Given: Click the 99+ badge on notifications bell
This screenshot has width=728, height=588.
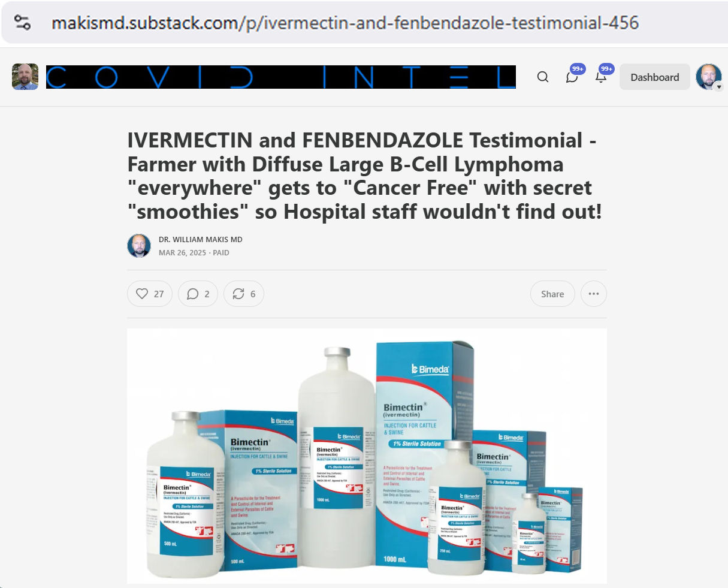Looking at the screenshot, I should point(606,69).
